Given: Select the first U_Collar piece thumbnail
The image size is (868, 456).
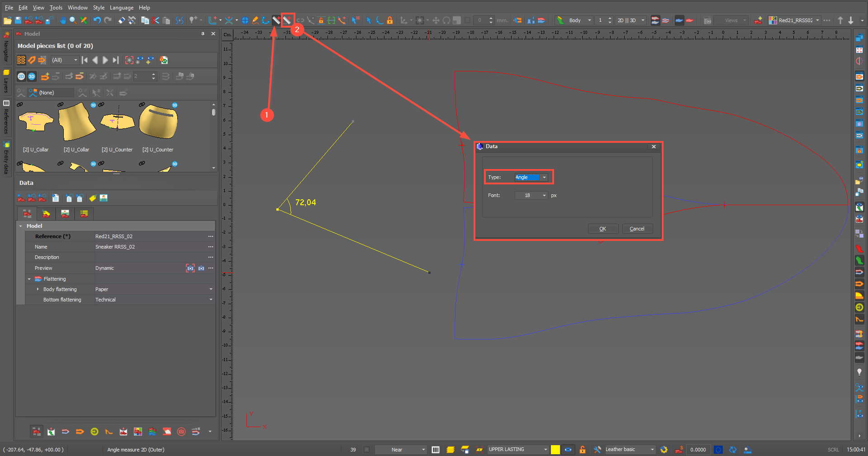Looking at the screenshot, I should (x=36, y=122).
